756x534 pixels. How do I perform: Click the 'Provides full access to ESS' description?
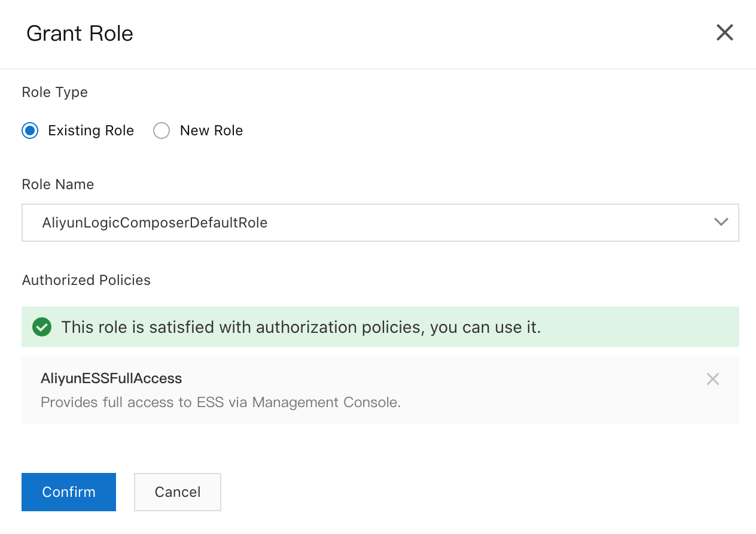221,402
